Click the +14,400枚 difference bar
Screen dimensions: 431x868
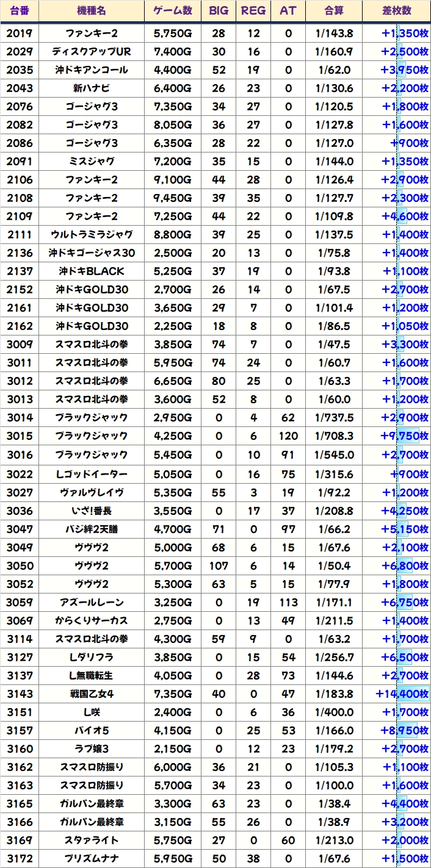(x=402, y=694)
